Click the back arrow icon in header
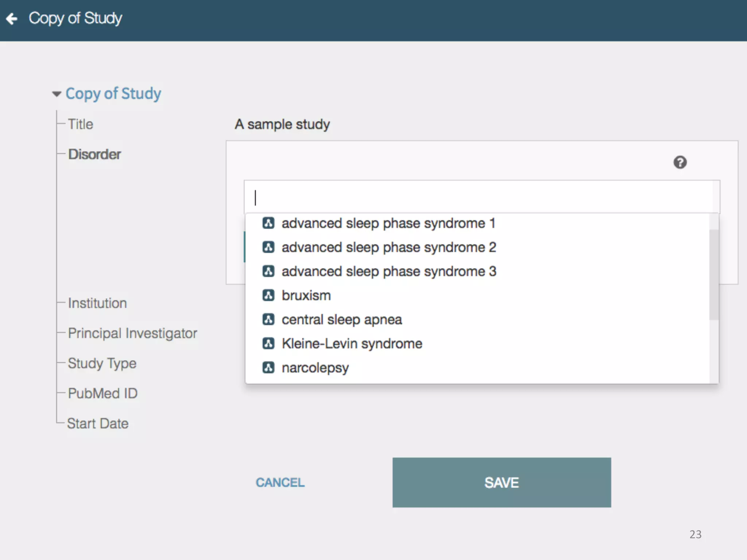 coord(12,19)
